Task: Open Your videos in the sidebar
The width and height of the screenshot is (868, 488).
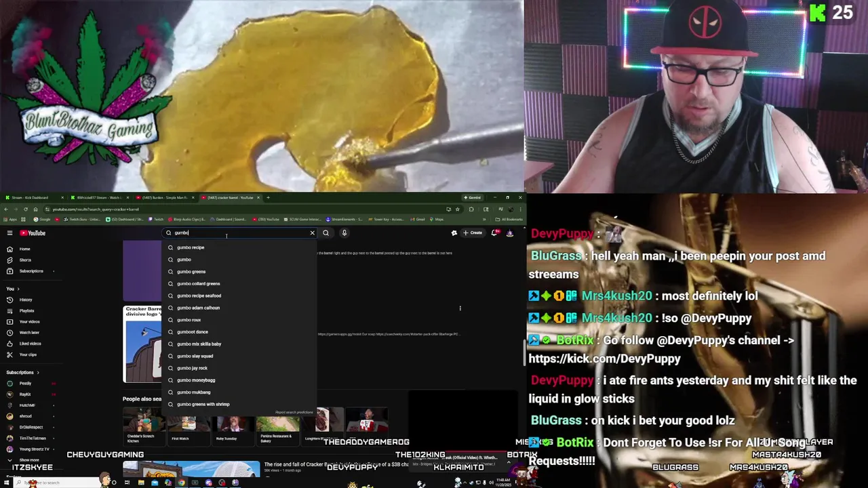Action: click(x=31, y=321)
